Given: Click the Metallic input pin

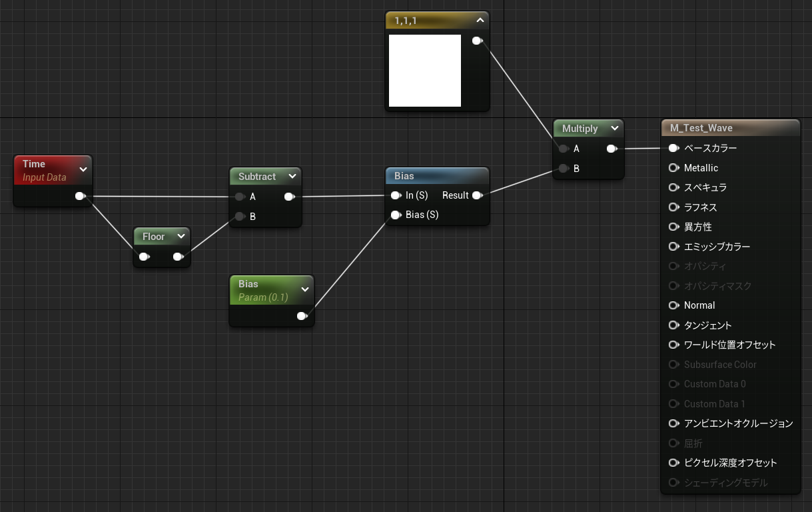Looking at the screenshot, I should (x=673, y=168).
